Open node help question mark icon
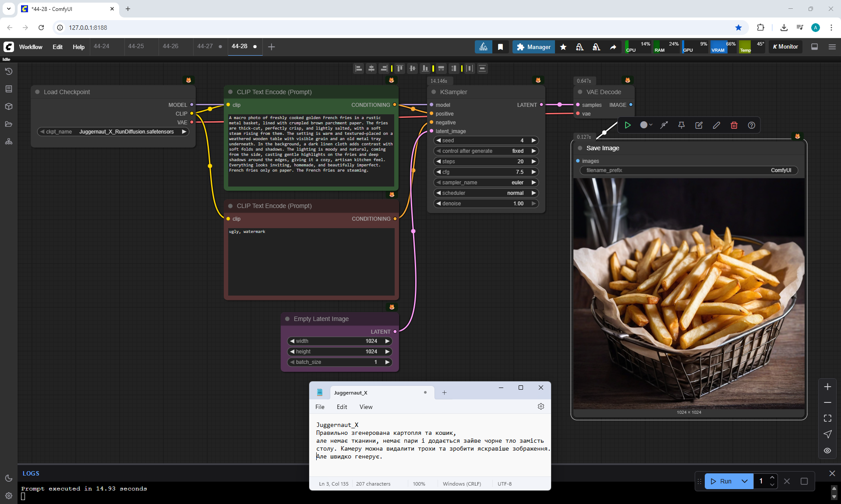Image resolution: width=841 pixels, height=504 pixels. (x=752, y=125)
